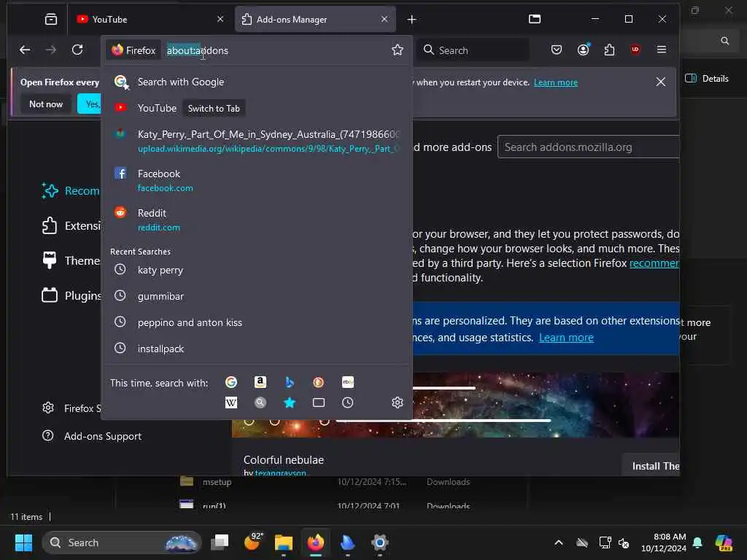Pick recent search peppino and anton kiss
This screenshot has width=747, height=560.
coord(258,322)
